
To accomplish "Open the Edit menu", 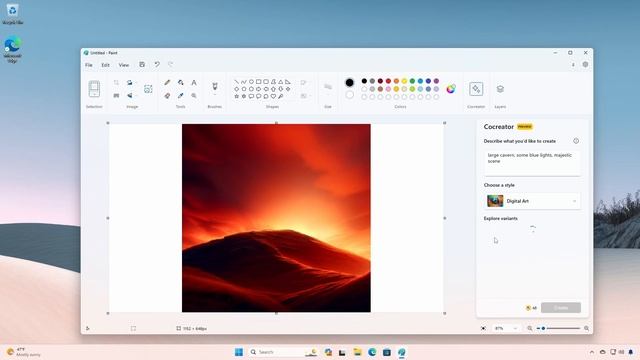I will [x=105, y=65].
